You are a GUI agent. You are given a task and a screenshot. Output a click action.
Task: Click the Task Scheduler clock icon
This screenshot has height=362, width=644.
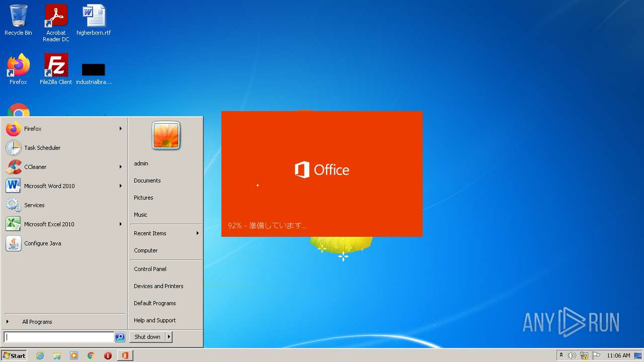coord(14,148)
